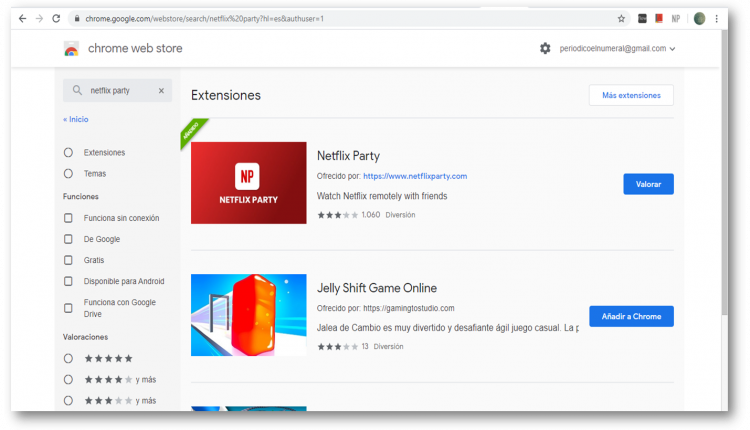This screenshot has width=750, height=430.
Task: Click the NP Netflix Party extension icon
Action: (676, 19)
